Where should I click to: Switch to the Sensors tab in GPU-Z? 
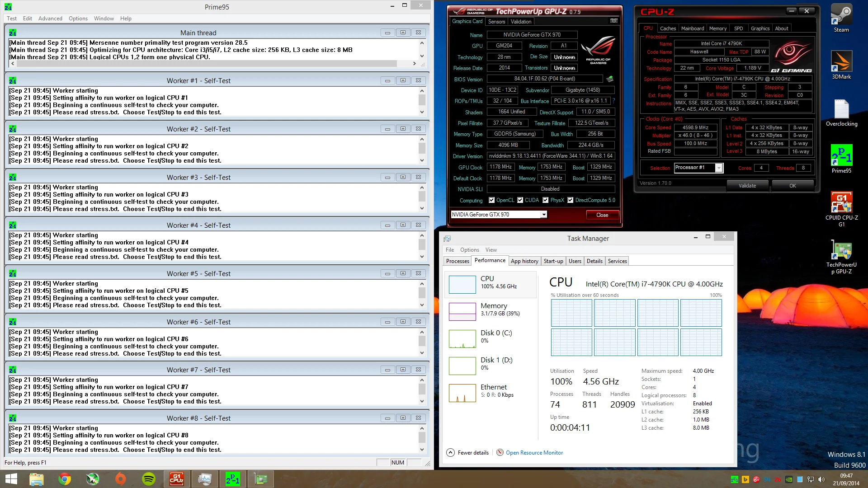point(496,22)
